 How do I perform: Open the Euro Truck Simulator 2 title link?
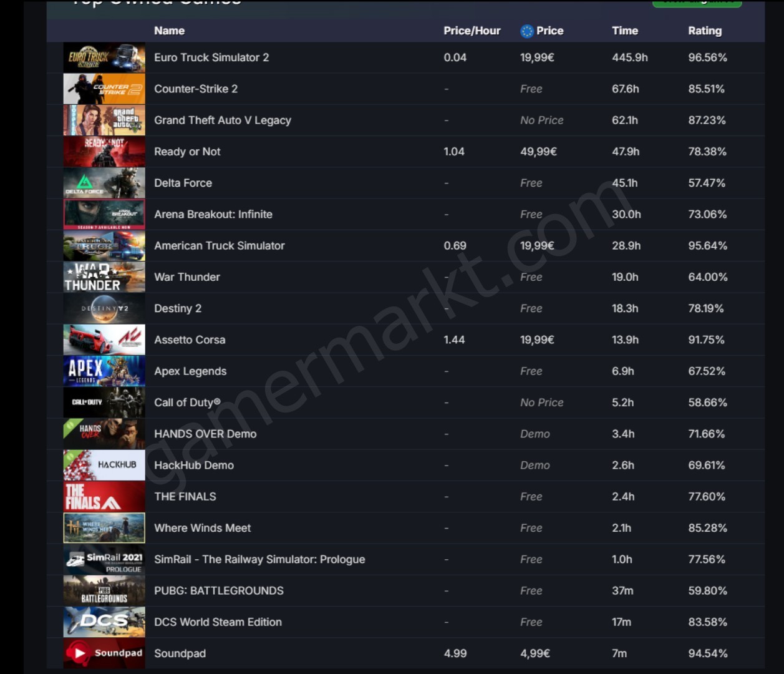211,57
